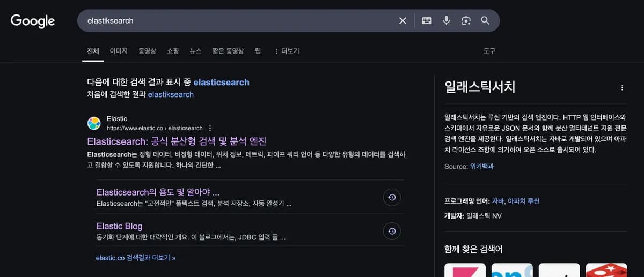Click the corrected term elasticsearch link
Screen dimensions: 644x277
coord(221,83)
